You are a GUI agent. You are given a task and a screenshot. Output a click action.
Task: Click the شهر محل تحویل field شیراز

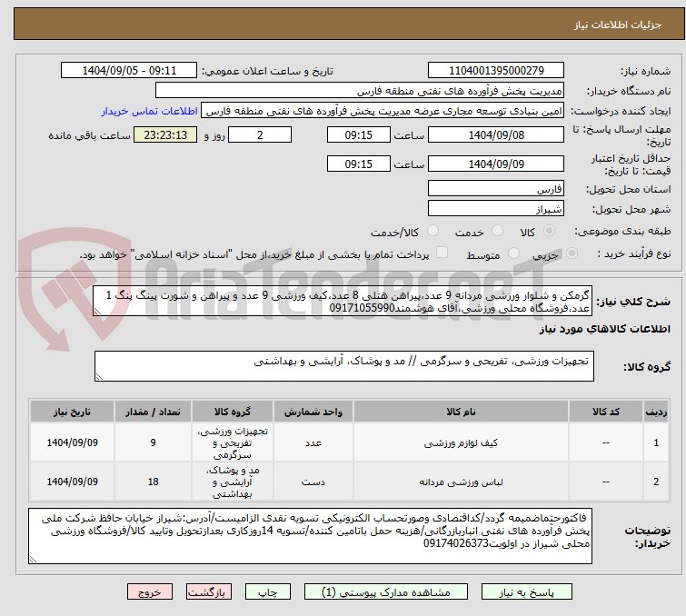(x=496, y=208)
